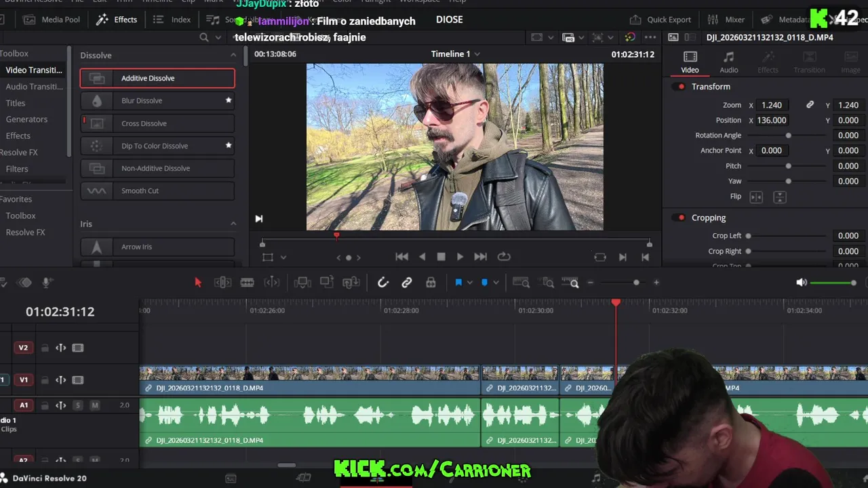
Task: Select the Selection Mode arrow tool
Action: 198,283
